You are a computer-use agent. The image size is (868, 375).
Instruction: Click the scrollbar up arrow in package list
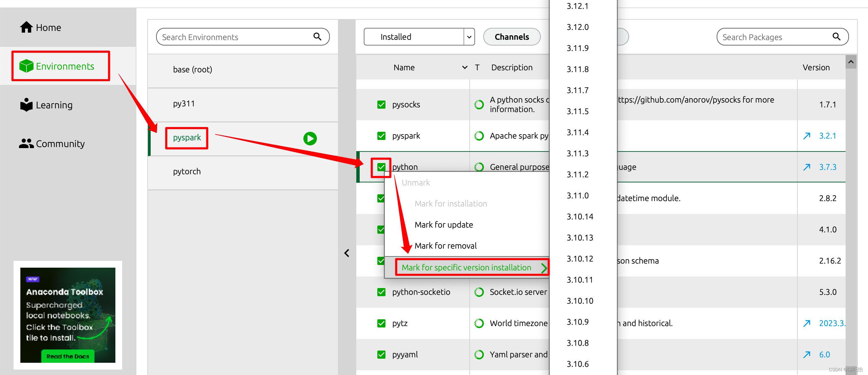pyautogui.click(x=851, y=62)
